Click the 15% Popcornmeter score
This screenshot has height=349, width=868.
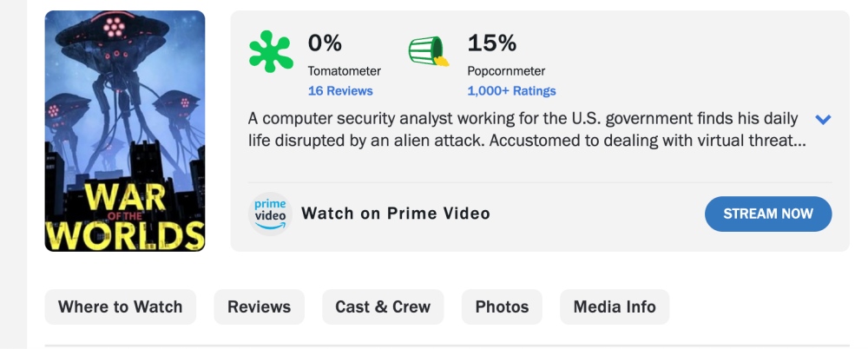click(491, 43)
